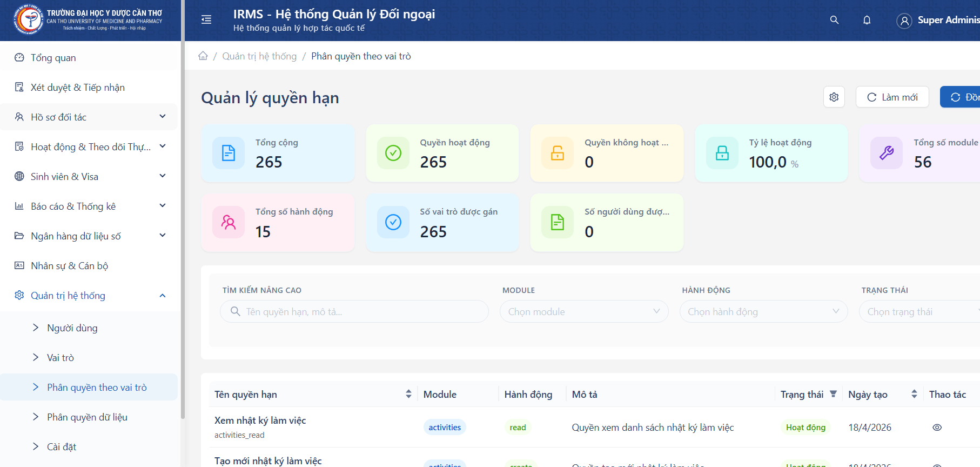Expand Hồ sơ đối tác menu chevron

(x=163, y=117)
